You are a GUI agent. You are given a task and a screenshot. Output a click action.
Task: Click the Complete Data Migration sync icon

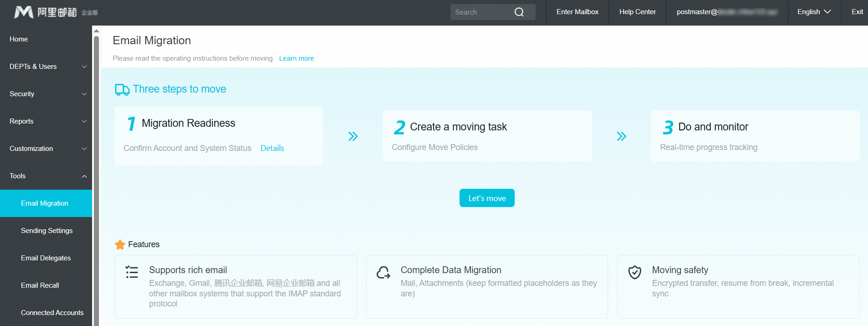point(383,273)
